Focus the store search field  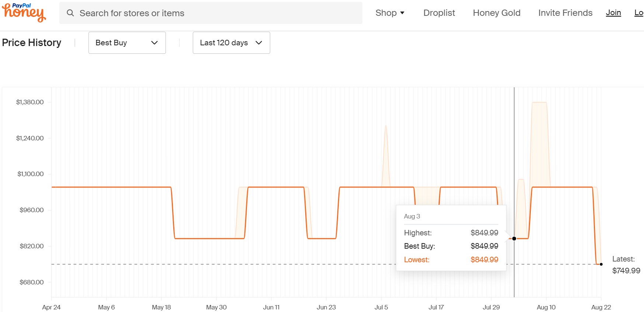pos(211,13)
